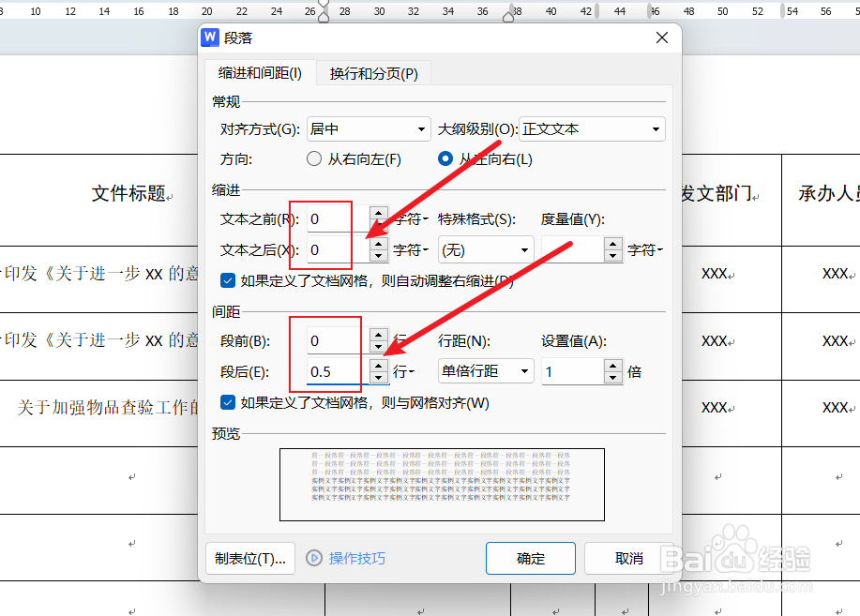Increase 段前 value using up arrow
Viewport: 860px width, 616px height.
379,335
